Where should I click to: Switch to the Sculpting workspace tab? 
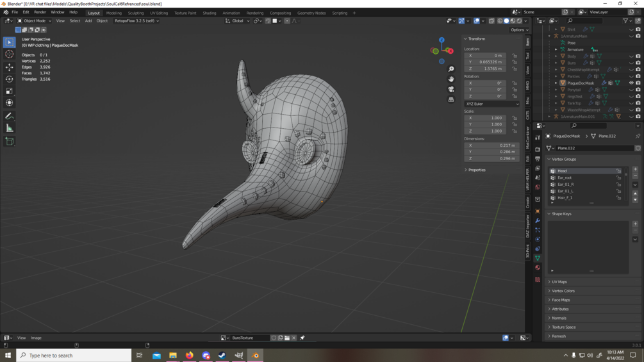coord(136,13)
